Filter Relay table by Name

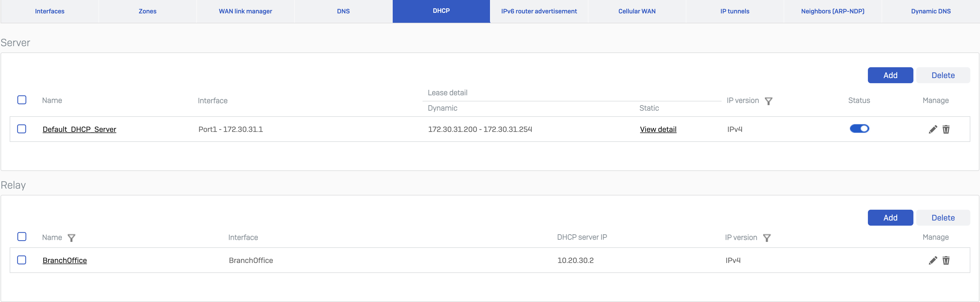[x=71, y=238]
